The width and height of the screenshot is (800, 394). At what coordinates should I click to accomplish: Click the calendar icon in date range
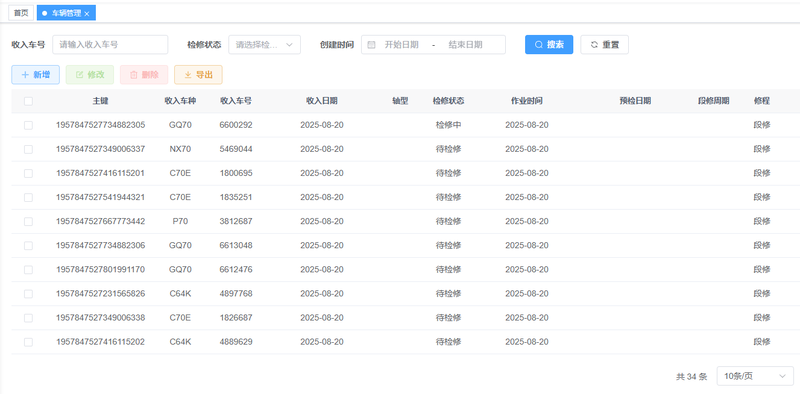[x=371, y=45]
